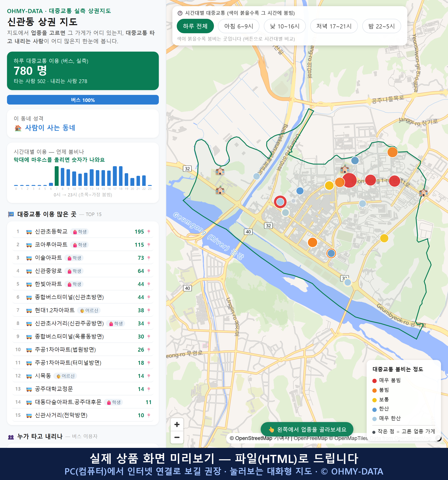Click the 한산 blue legend swatch
This screenshot has height=480, width=448.
(374, 410)
